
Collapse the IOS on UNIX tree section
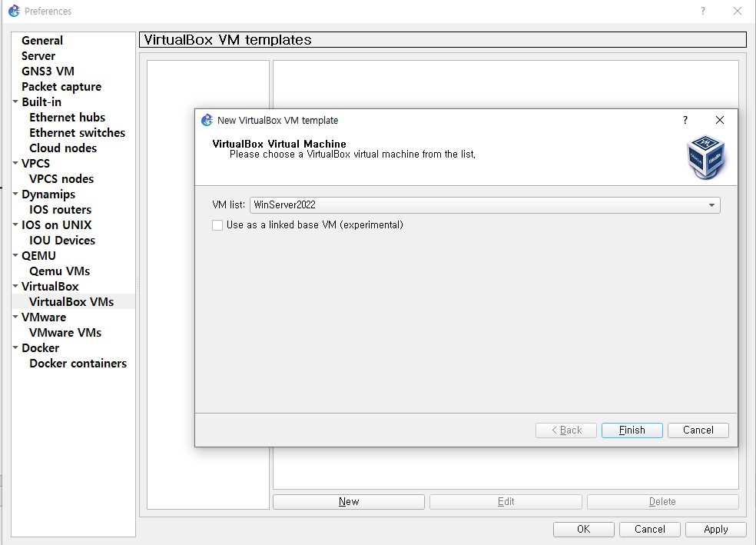15,224
